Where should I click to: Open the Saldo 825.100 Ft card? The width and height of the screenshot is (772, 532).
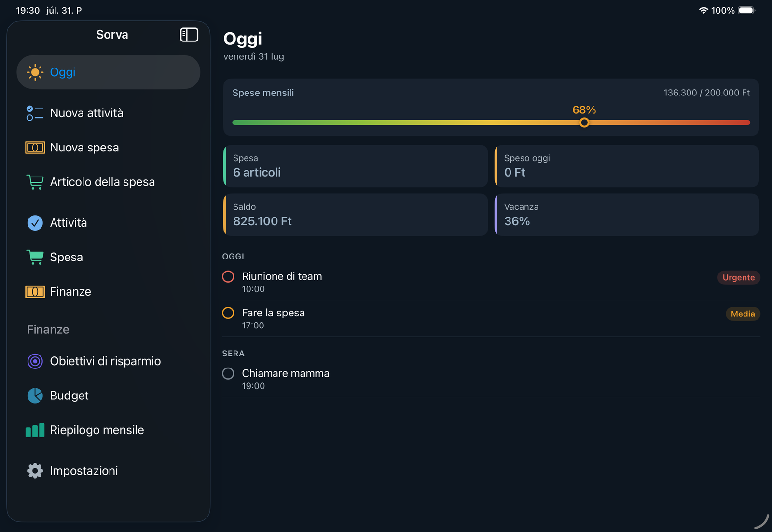click(356, 215)
